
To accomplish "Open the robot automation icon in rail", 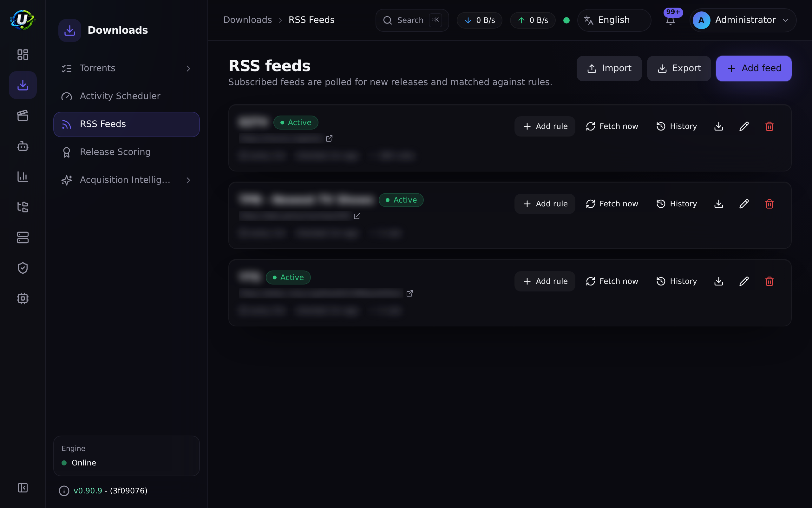I will point(23,146).
